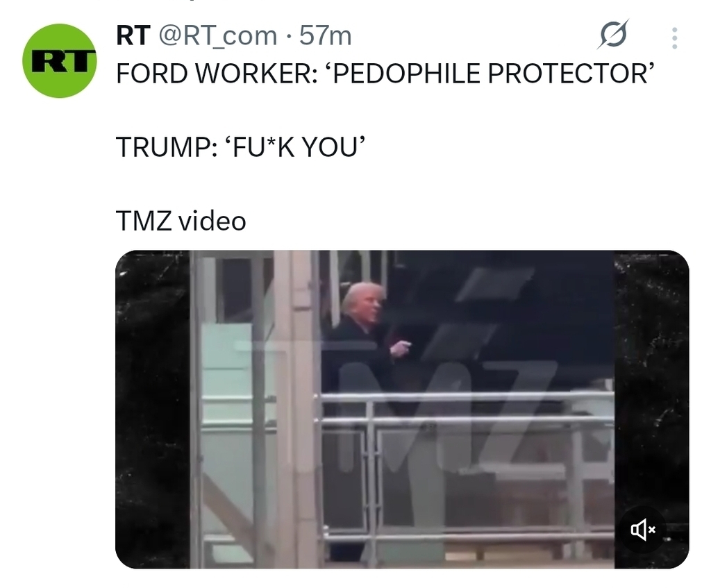Click the Grok explain-post icon
Image resolution: width=711 pixels, height=588 pixels.
pyautogui.click(x=613, y=34)
